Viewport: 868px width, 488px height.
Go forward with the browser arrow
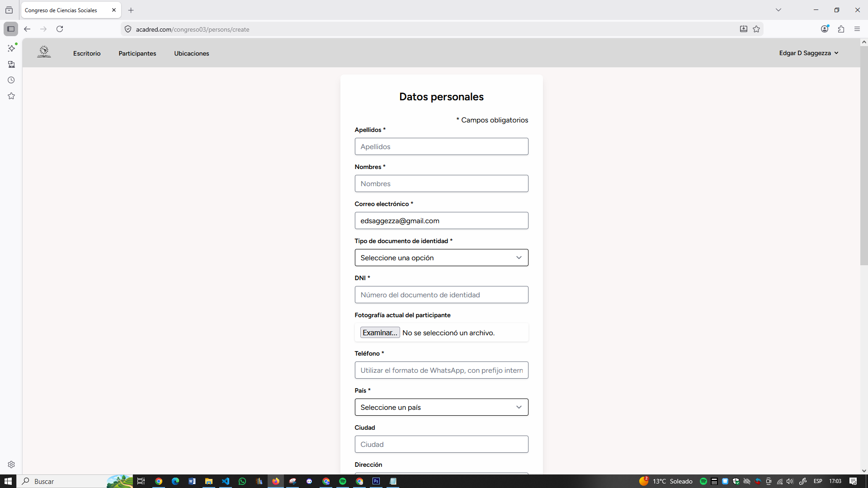coord(43,29)
